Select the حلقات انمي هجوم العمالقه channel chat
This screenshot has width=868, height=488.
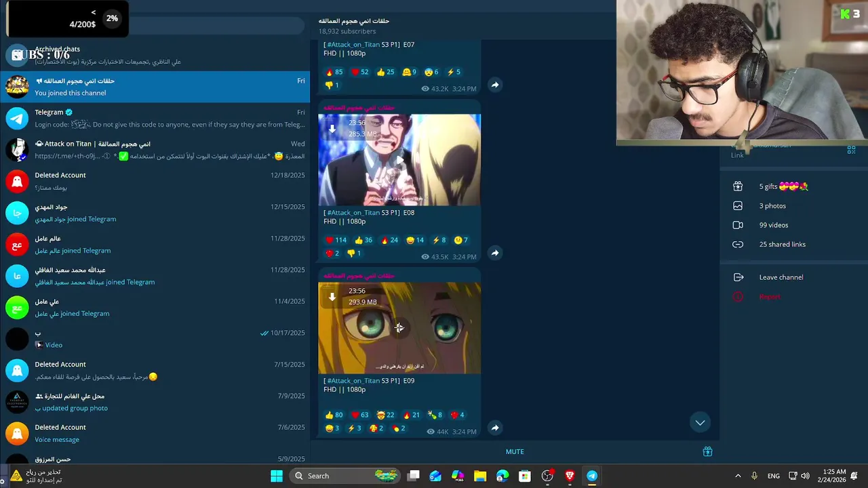point(155,87)
